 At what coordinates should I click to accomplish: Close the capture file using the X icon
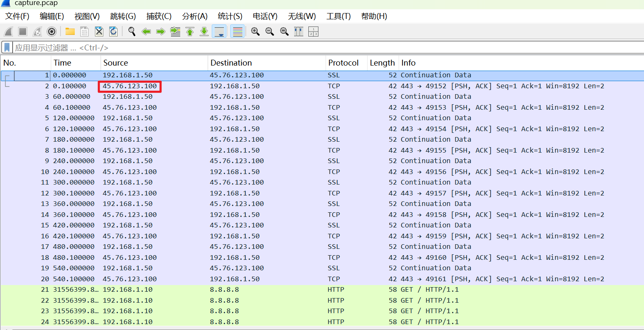click(x=99, y=32)
